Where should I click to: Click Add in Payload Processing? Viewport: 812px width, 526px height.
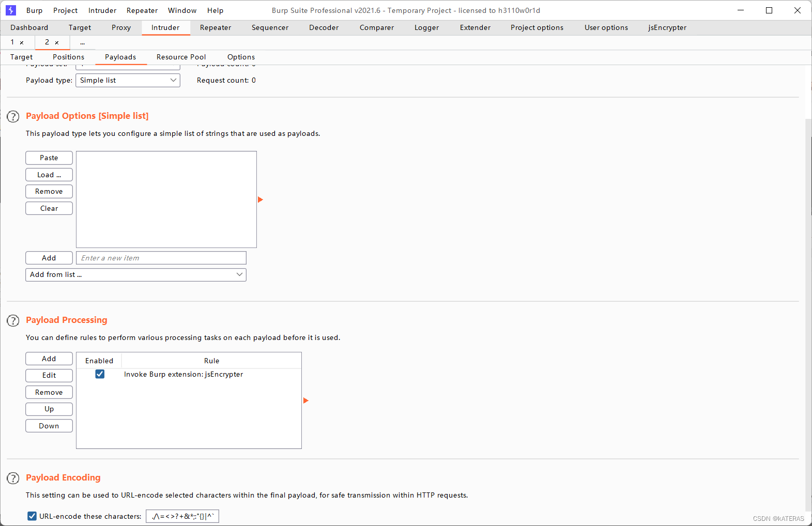(x=49, y=359)
